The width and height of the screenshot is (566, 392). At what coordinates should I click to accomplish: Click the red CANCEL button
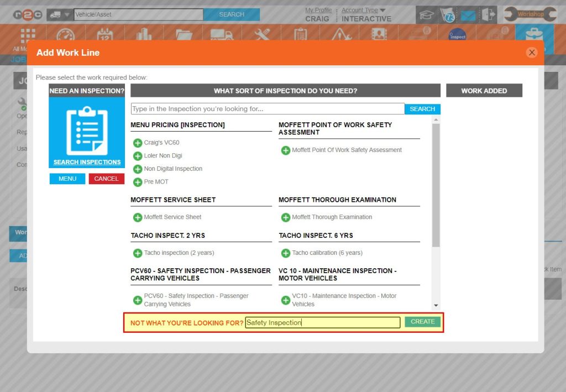pyautogui.click(x=106, y=179)
